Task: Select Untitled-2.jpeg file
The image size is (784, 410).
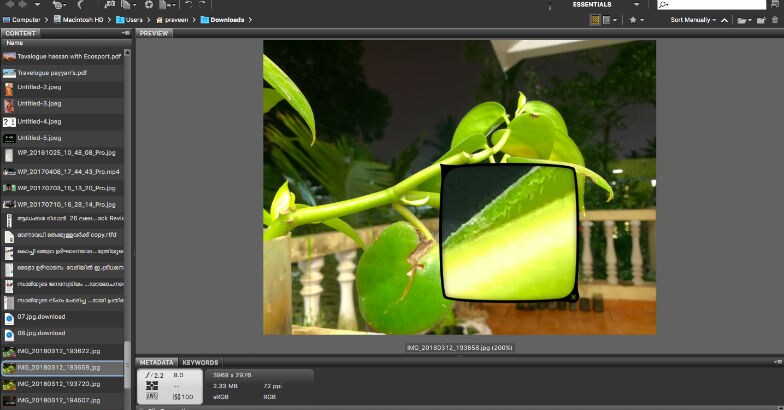Action: (62, 88)
